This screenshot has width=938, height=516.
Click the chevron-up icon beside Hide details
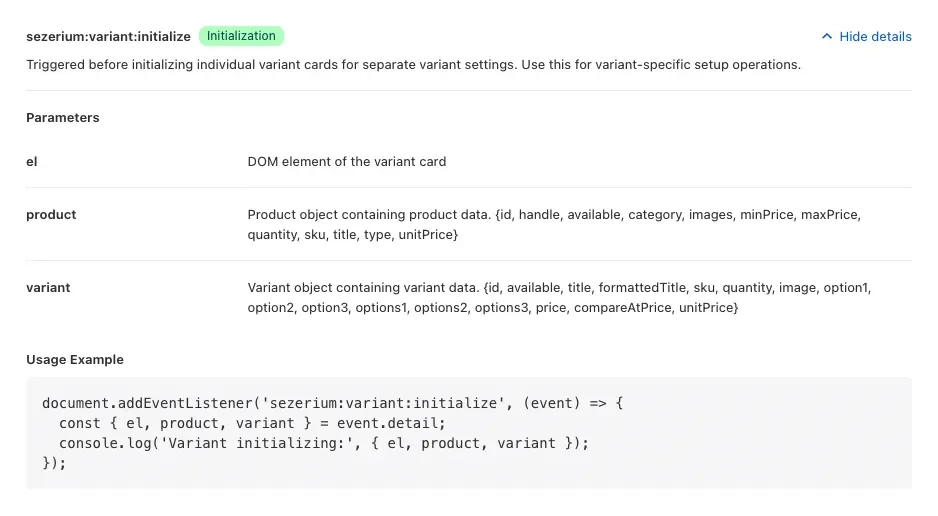point(827,36)
